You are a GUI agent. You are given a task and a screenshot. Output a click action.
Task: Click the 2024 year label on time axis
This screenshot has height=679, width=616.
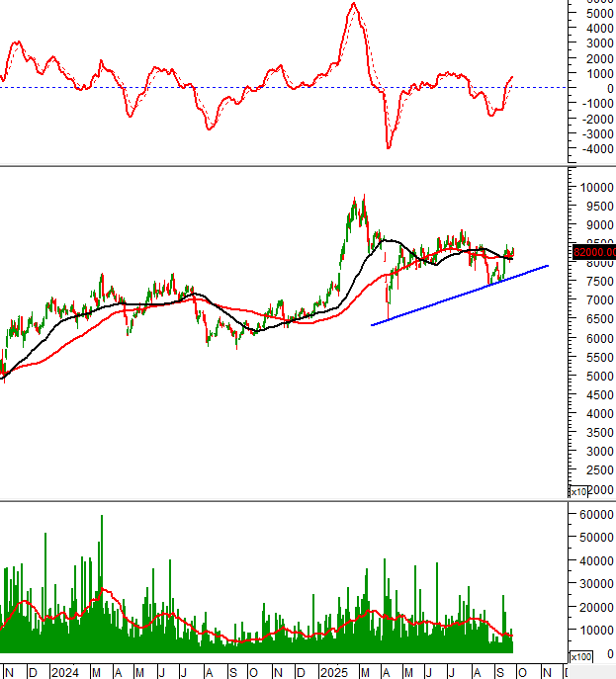63,672
